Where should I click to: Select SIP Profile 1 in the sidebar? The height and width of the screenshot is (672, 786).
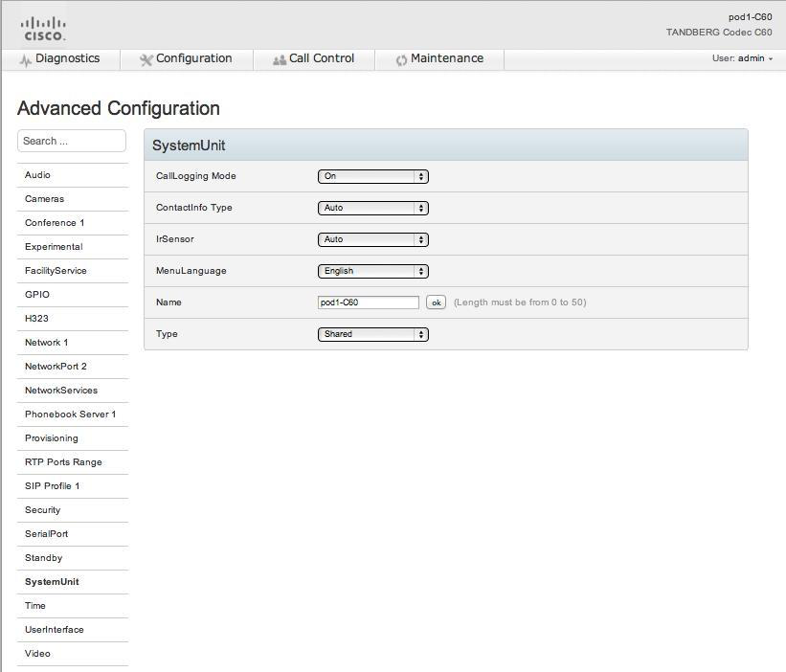point(73,486)
